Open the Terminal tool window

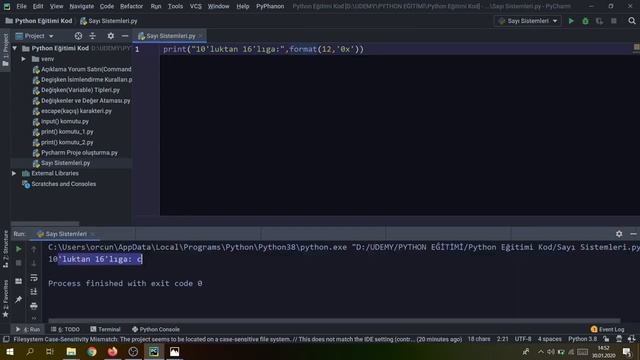pyautogui.click(x=105, y=329)
